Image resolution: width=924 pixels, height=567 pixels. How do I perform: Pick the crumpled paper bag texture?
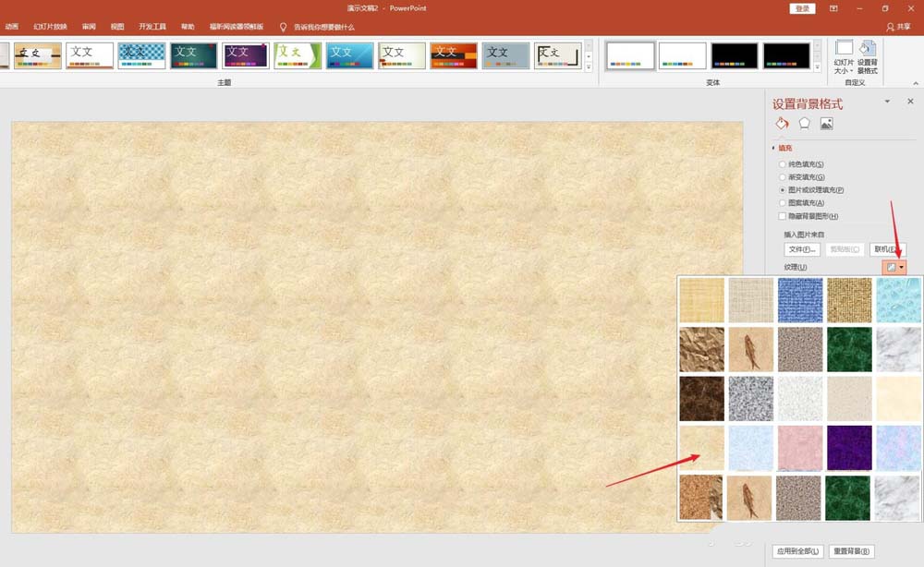point(702,350)
